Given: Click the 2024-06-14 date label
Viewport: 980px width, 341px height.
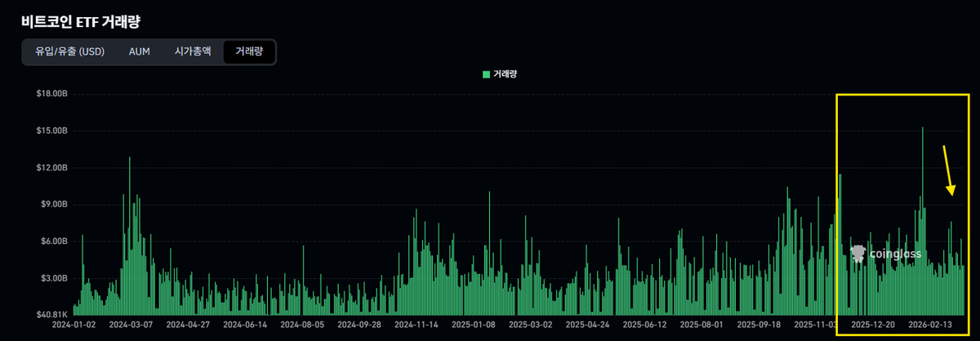Looking at the screenshot, I should pos(245,324).
